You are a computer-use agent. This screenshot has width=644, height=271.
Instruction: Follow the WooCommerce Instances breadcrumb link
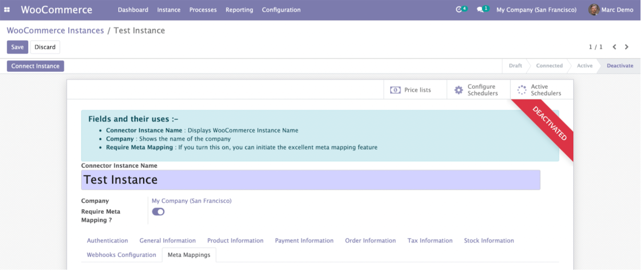click(55, 30)
